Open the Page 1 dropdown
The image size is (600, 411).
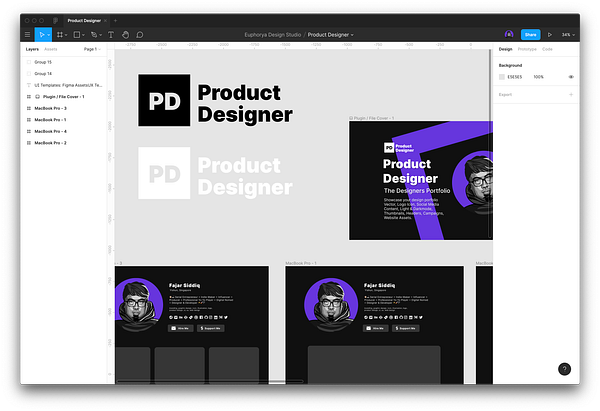click(92, 49)
